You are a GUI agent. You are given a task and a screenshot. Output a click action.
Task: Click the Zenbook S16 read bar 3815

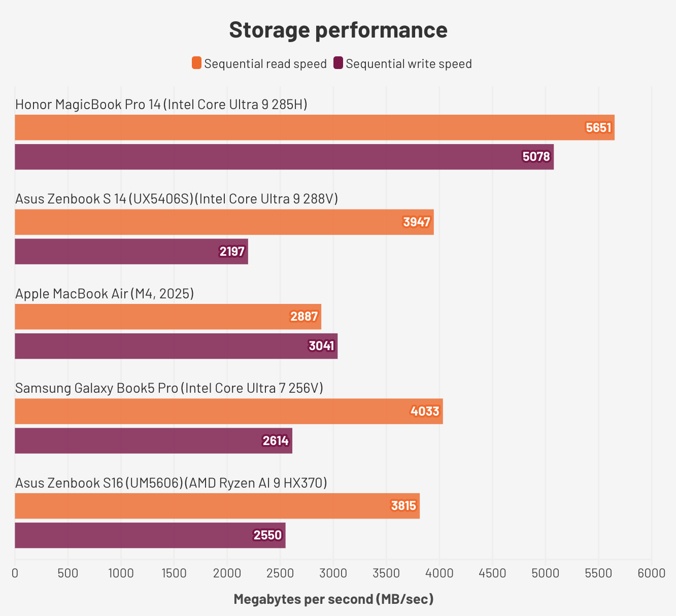pyautogui.click(x=217, y=506)
